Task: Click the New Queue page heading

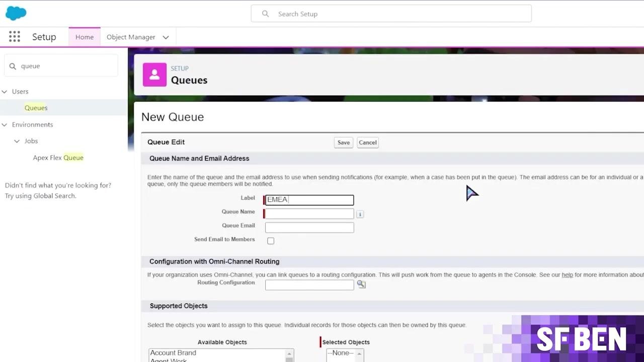Action: (173, 117)
